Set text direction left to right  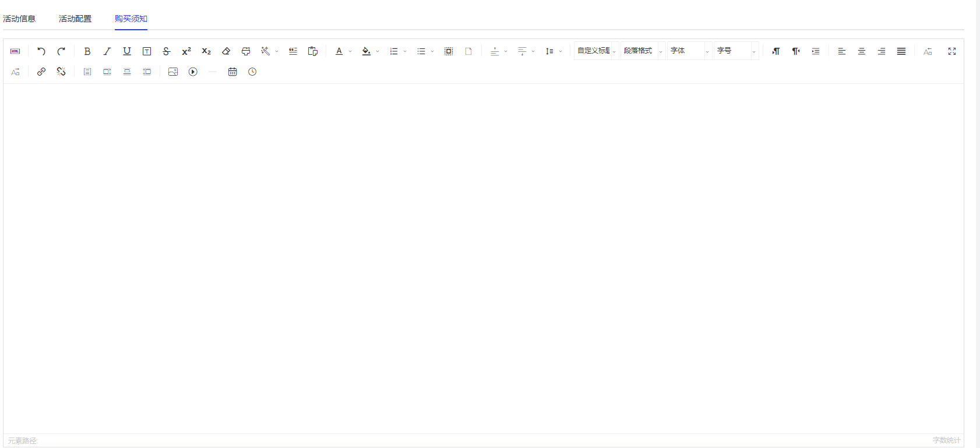776,51
